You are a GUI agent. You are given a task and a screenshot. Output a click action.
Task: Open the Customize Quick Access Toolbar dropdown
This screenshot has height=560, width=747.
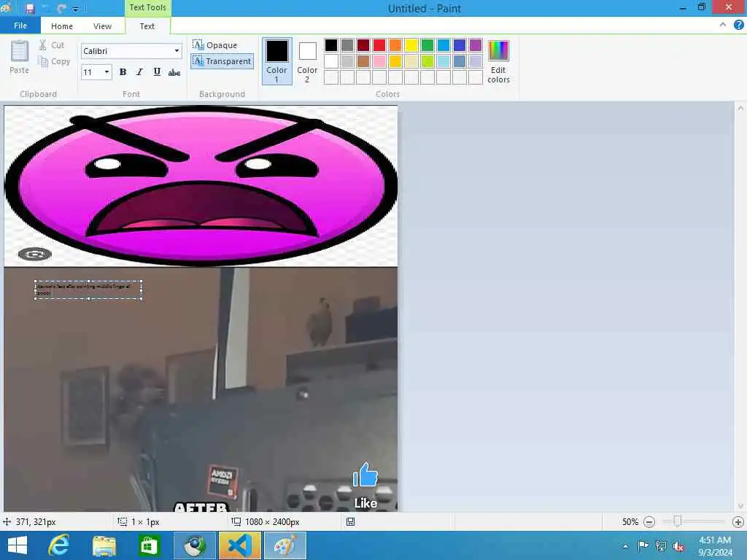click(x=75, y=9)
